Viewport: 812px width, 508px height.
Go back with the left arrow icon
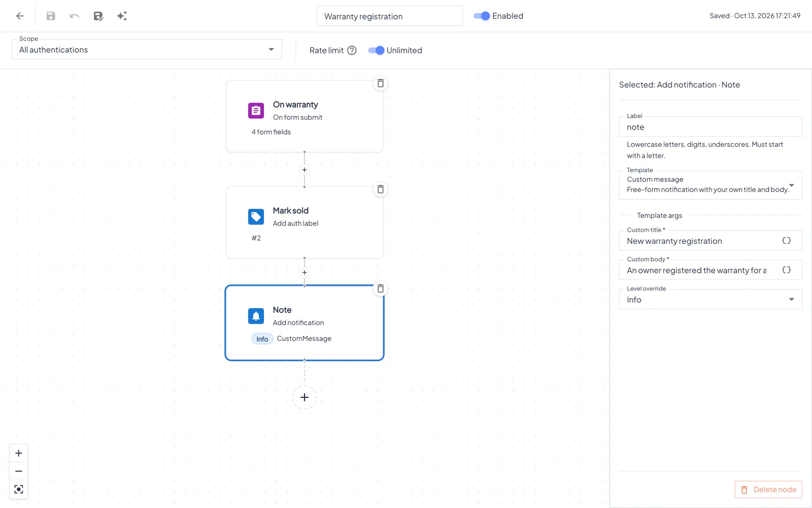pyautogui.click(x=20, y=16)
